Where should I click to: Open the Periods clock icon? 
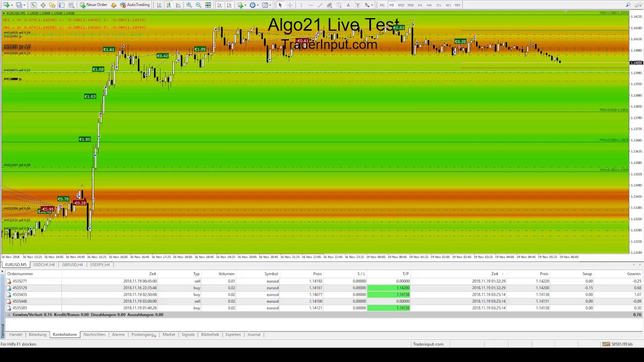tap(253, 5)
